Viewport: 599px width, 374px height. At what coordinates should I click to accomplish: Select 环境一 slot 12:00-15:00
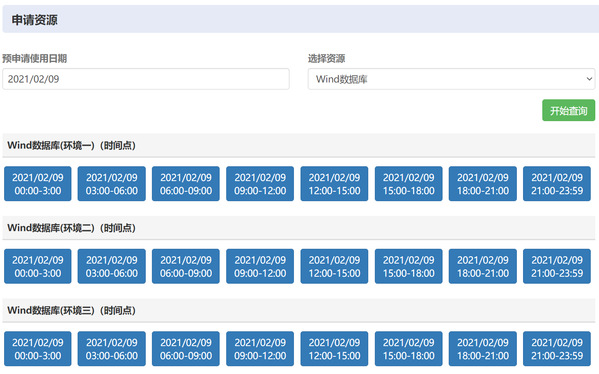pos(334,184)
